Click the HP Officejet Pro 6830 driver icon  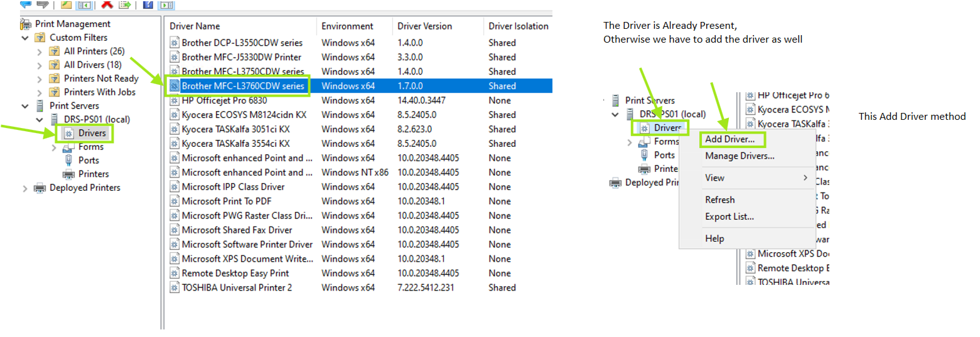tap(175, 100)
